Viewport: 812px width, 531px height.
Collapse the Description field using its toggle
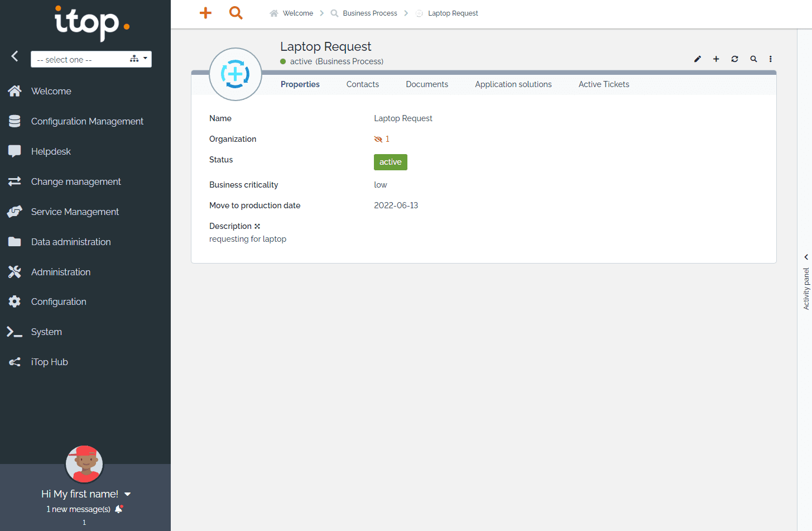point(257,226)
